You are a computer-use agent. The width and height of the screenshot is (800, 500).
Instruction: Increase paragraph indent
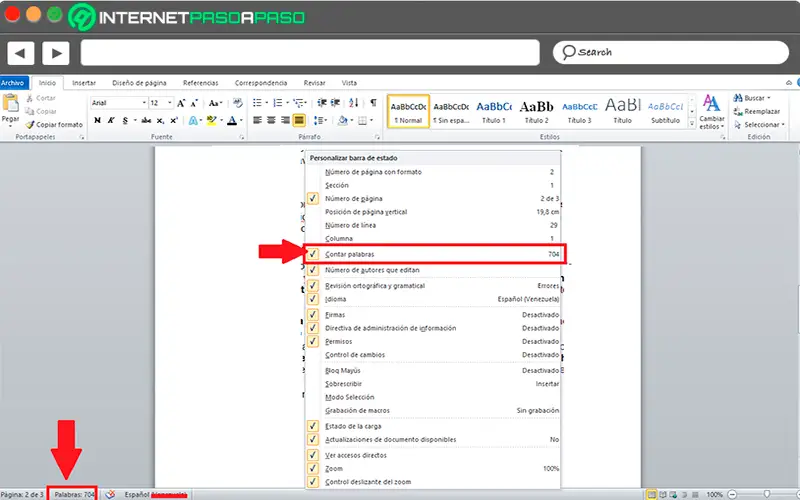pyautogui.click(x=335, y=103)
